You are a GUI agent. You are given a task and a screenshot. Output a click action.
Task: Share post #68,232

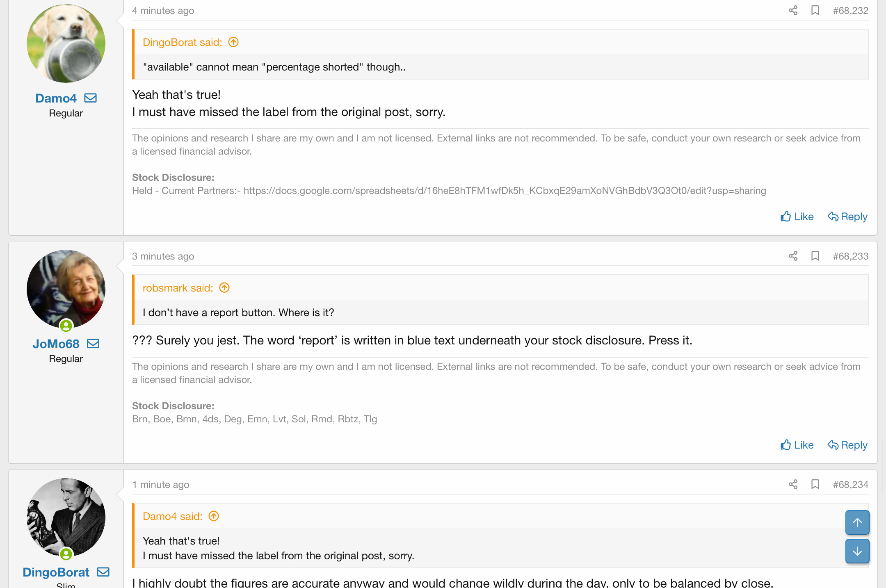click(793, 10)
